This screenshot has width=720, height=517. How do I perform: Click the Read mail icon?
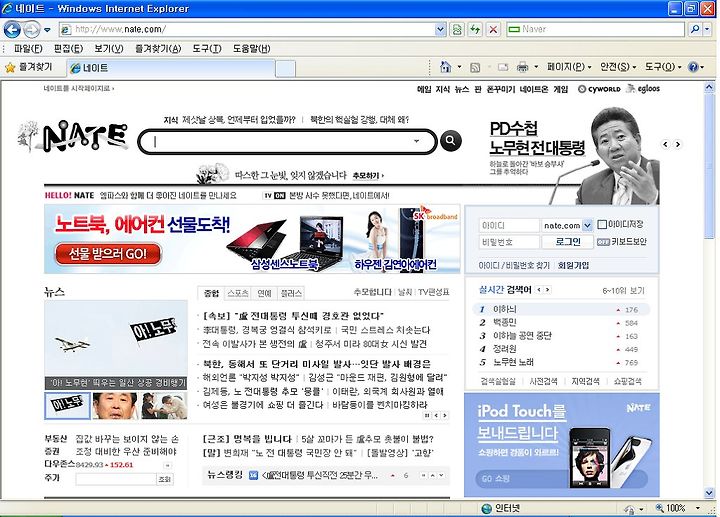coord(503,67)
